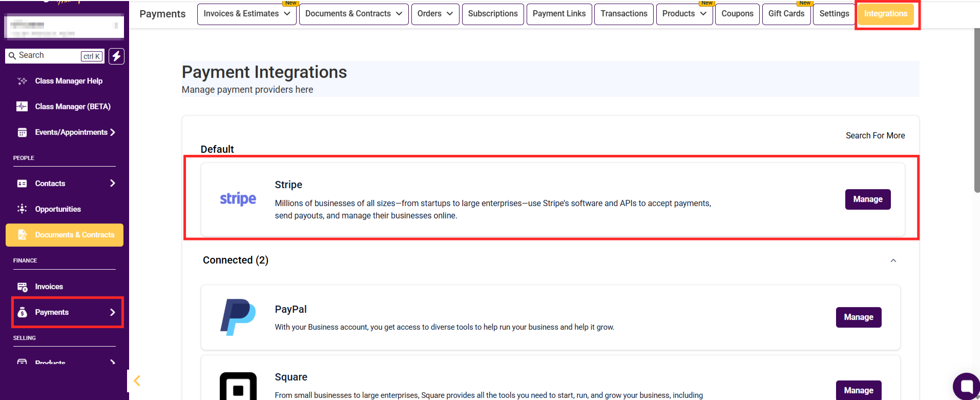Click the Square provider title text
This screenshot has width=980, height=400.
pos(291,377)
